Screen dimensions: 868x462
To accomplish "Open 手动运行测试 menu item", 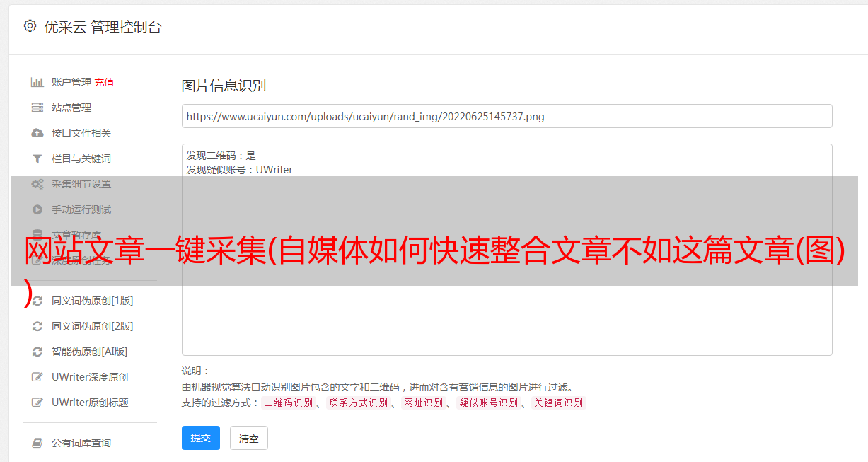I will point(81,209).
